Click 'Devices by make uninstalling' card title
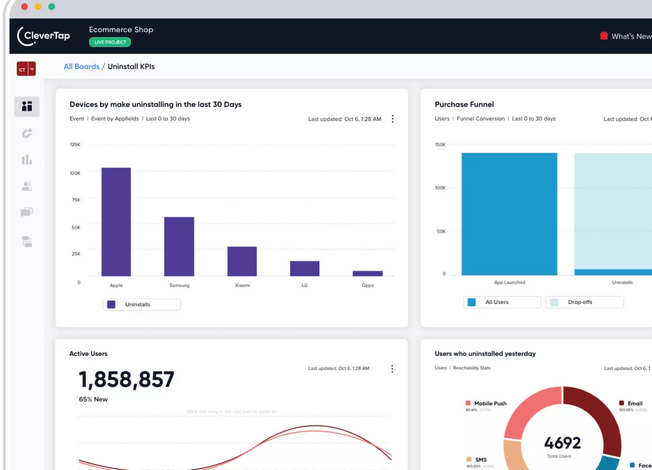This screenshot has width=652, height=470. coord(156,104)
